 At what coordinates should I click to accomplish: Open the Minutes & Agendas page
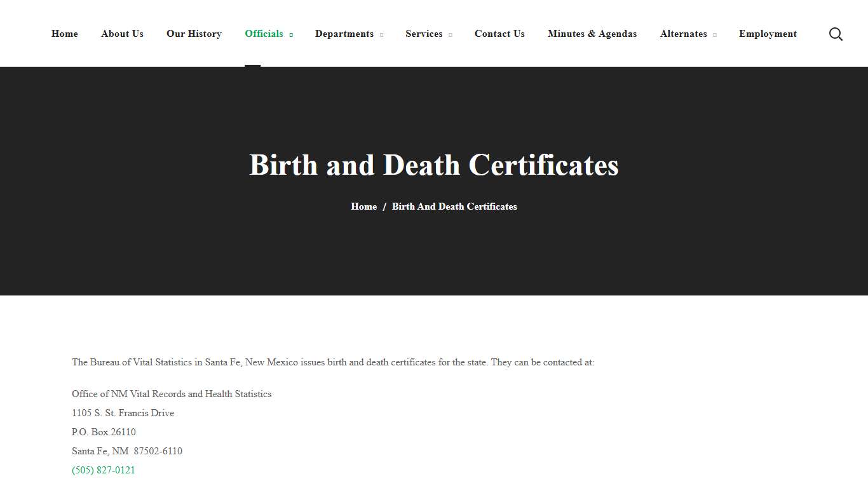click(x=592, y=34)
